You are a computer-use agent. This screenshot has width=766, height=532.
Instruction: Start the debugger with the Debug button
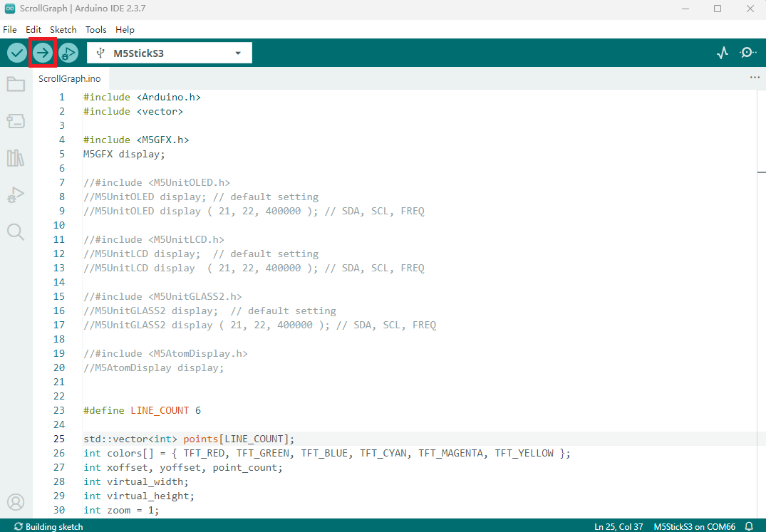click(68, 53)
